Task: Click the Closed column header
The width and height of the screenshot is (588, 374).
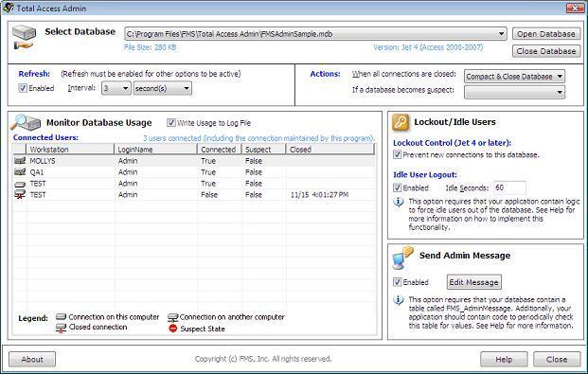Action: 330,150
